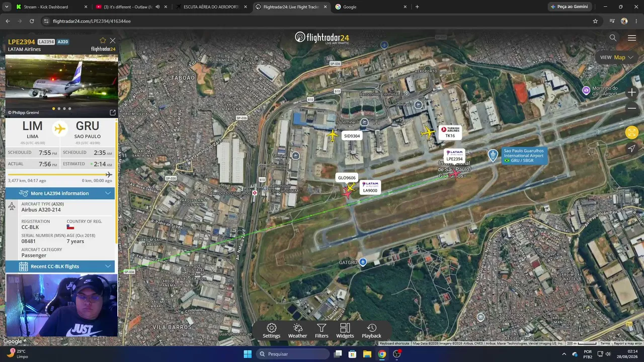Open the VIEW Map dropdown
Screen dimensions: 644x362
tap(616, 57)
